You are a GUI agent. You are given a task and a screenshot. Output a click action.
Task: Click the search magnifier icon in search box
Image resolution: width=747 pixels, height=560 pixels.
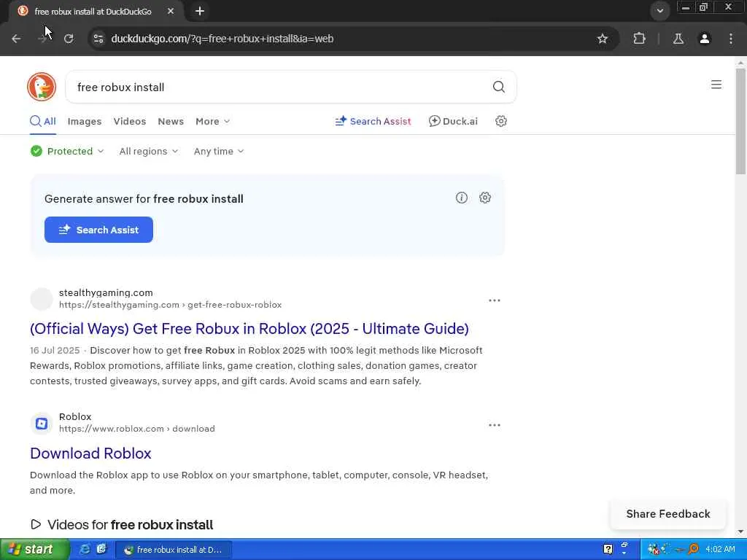pyautogui.click(x=499, y=87)
